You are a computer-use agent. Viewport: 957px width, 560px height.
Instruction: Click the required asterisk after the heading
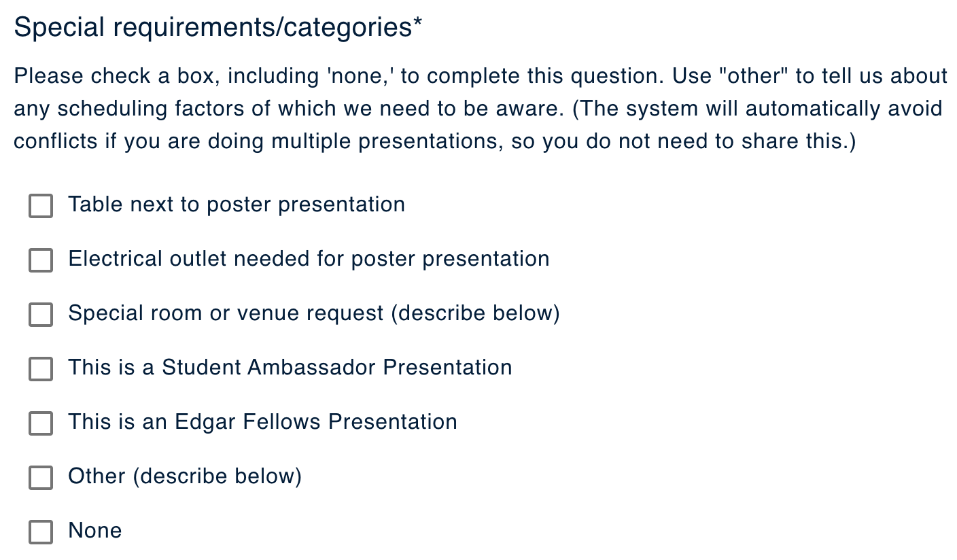pos(417,25)
